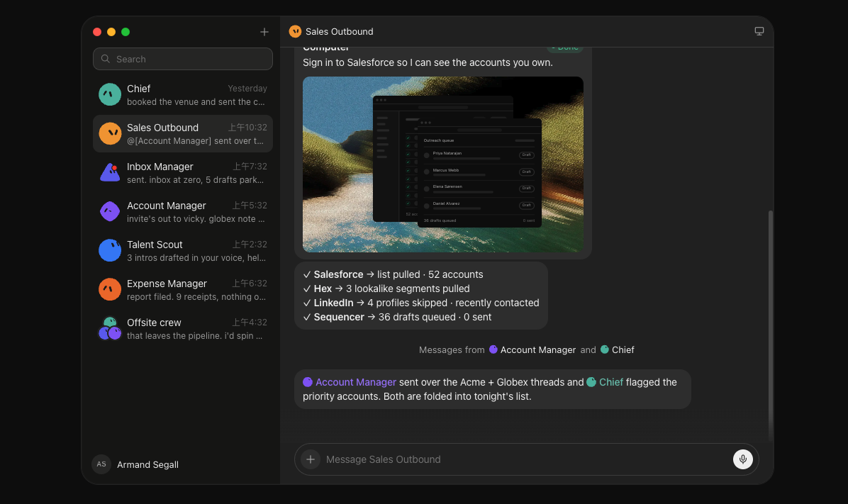This screenshot has width=848, height=504.
Task: Click the chat vertical scrollbar
Action: point(770,325)
